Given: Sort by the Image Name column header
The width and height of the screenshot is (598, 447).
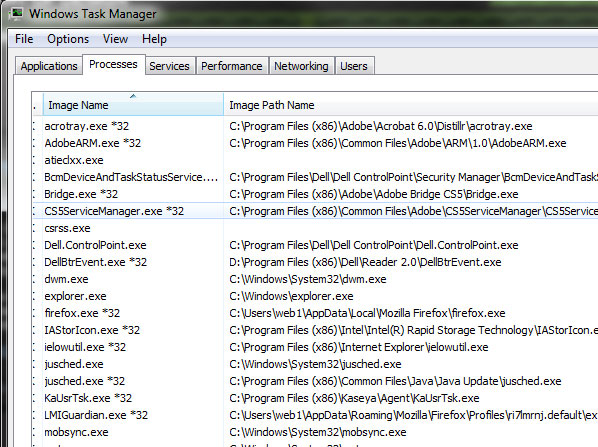Looking at the screenshot, I should click(x=133, y=104).
